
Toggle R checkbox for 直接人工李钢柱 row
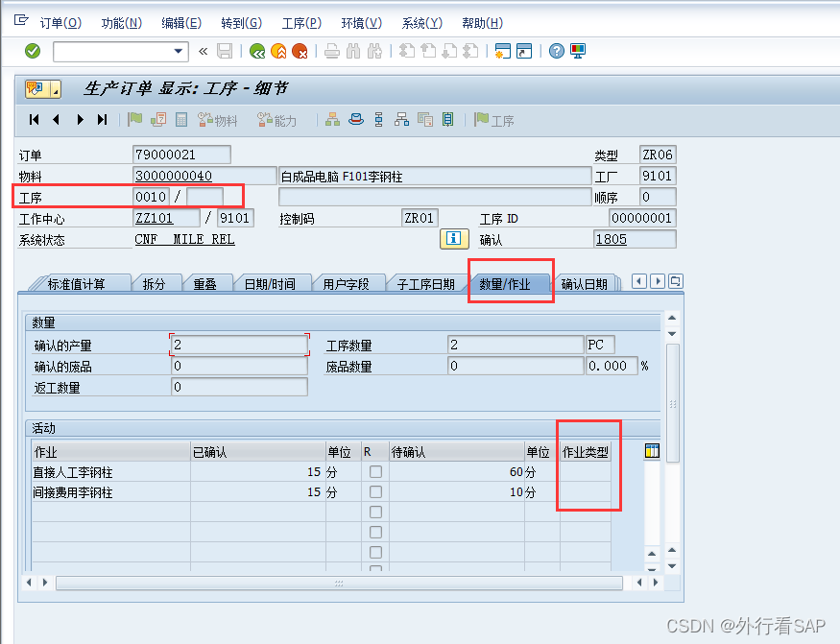click(x=376, y=471)
